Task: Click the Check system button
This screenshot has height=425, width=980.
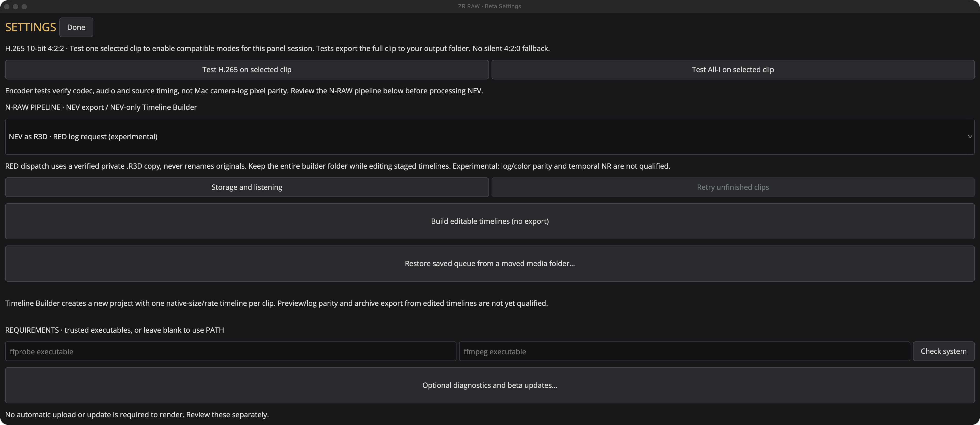Action: point(943,351)
